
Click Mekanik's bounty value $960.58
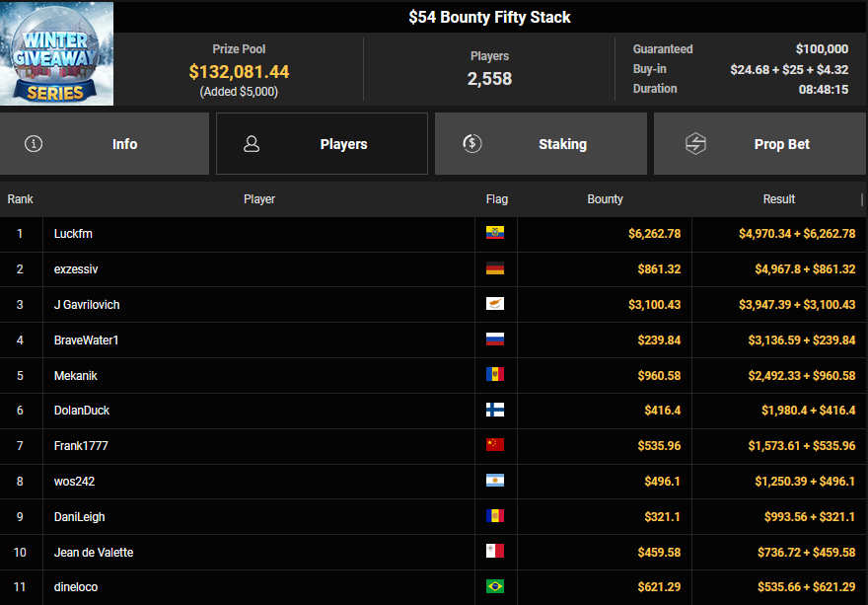(651, 376)
